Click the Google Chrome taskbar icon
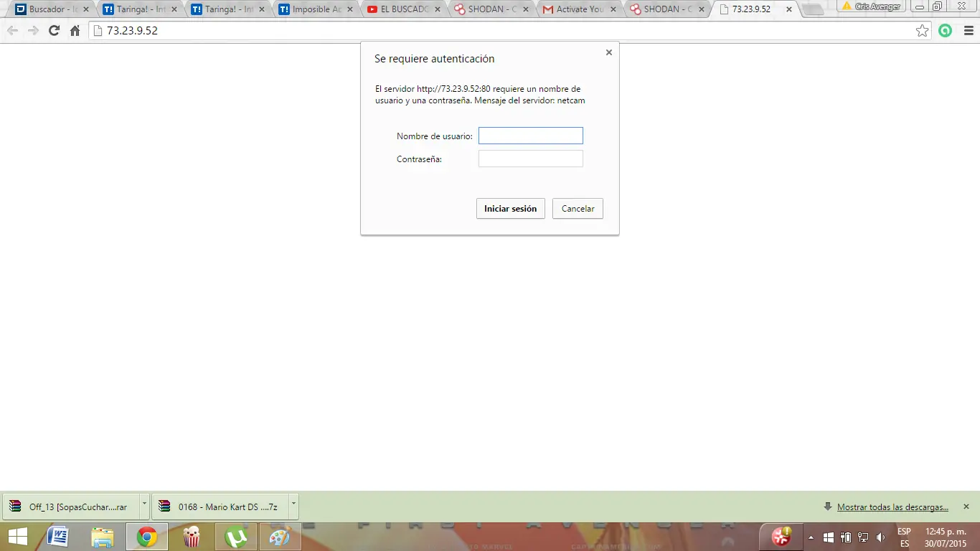Screen dimensions: 980x551 (147, 537)
